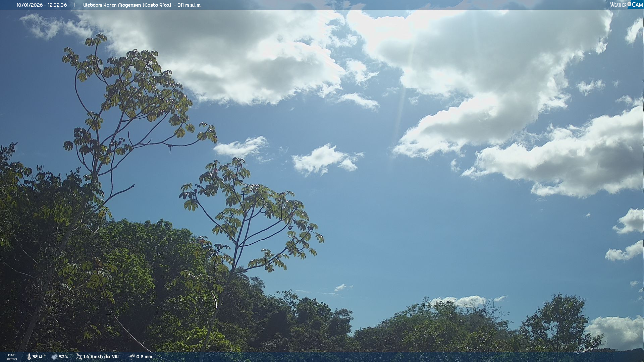Click the humidity water drops icon
This screenshot has width=644, height=362.
[54, 357]
